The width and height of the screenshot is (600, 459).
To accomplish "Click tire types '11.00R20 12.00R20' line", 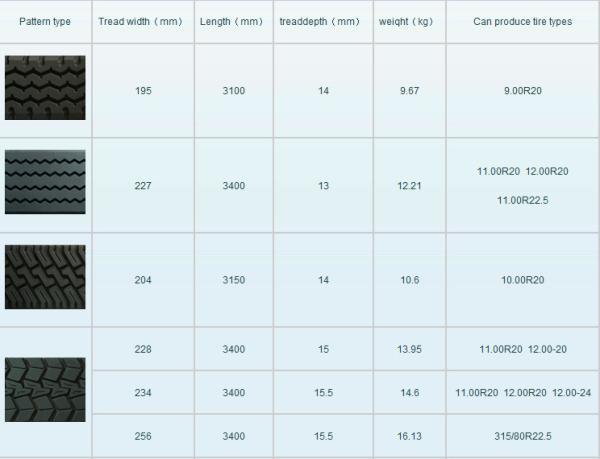I will pyautogui.click(x=523, y=171).
